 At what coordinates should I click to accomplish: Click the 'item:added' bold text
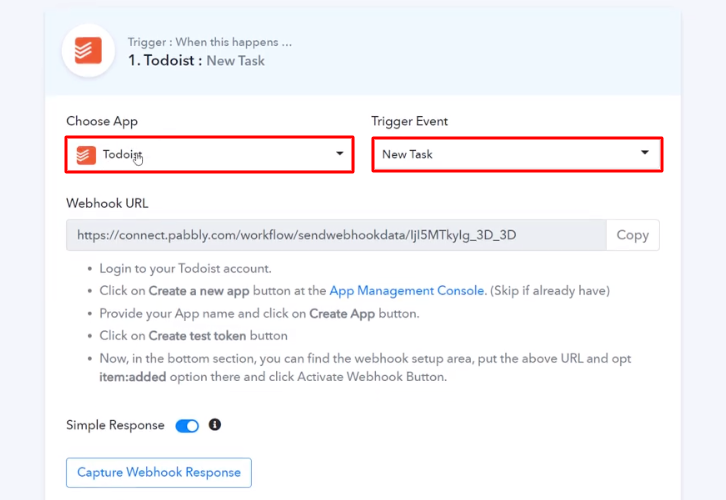click(132, 377)
